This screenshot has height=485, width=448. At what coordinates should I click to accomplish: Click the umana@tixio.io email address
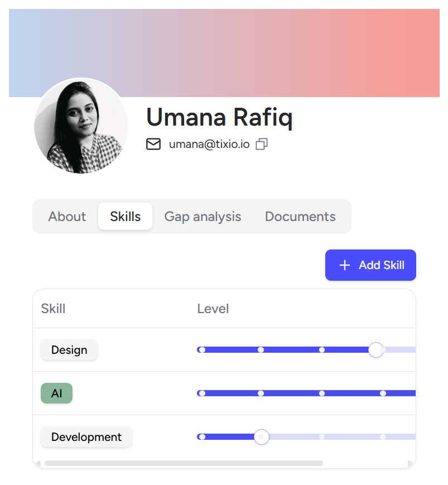[209, 145]
